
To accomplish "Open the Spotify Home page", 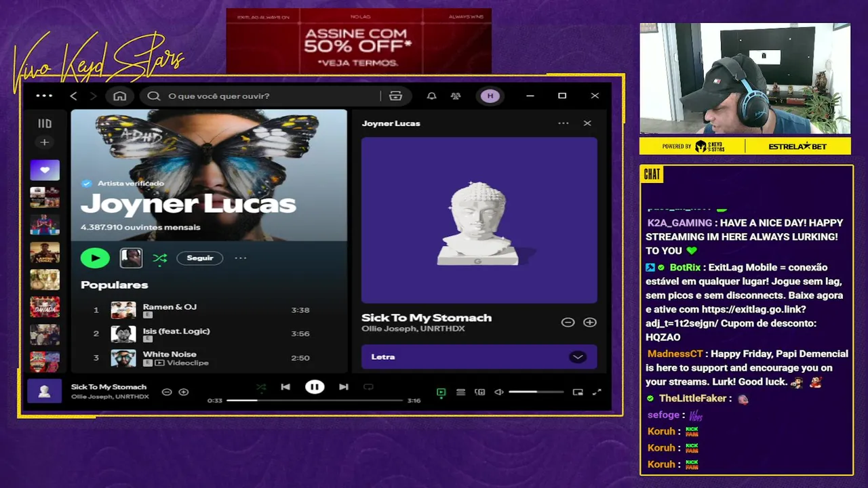I will point(120,96).
